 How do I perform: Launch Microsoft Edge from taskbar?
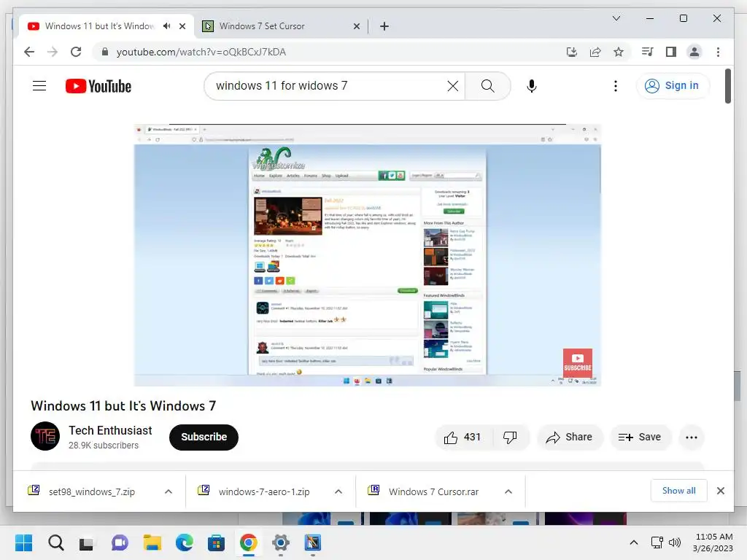point(185,542)
